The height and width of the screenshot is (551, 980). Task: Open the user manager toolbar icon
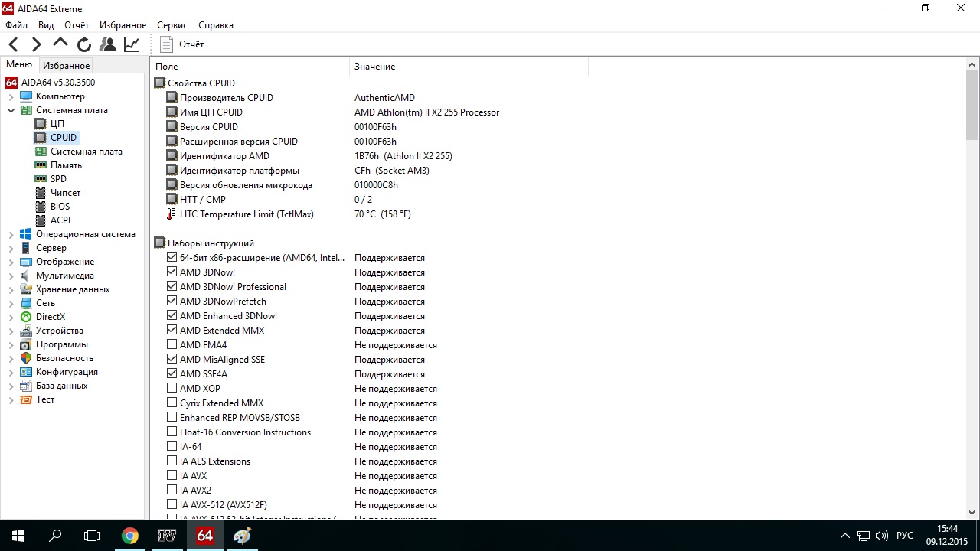107,44
